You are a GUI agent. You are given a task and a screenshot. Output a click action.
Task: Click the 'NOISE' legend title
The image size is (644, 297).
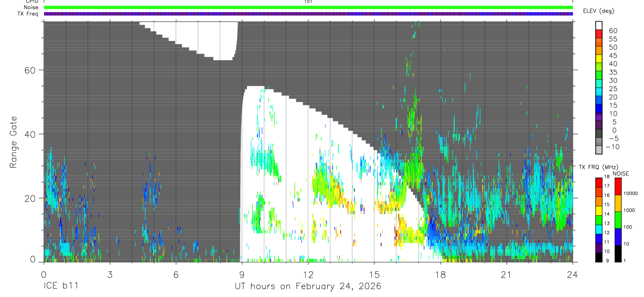[620, 173]
